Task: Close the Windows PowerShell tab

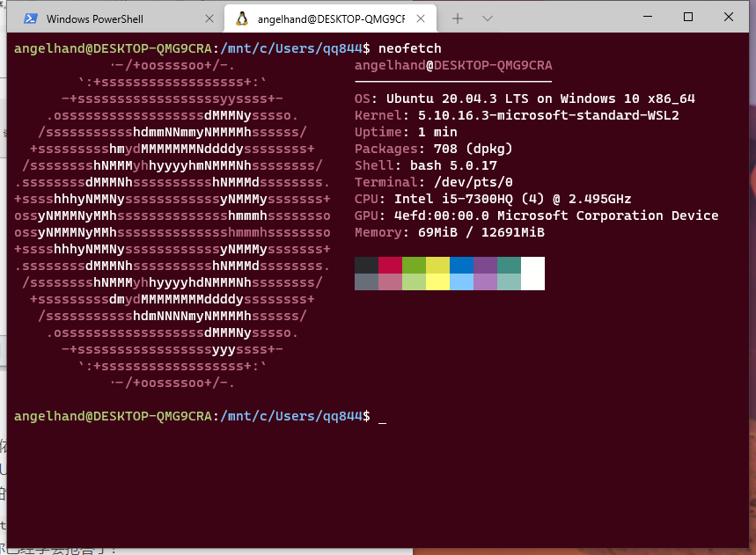Action: point(209,18)
